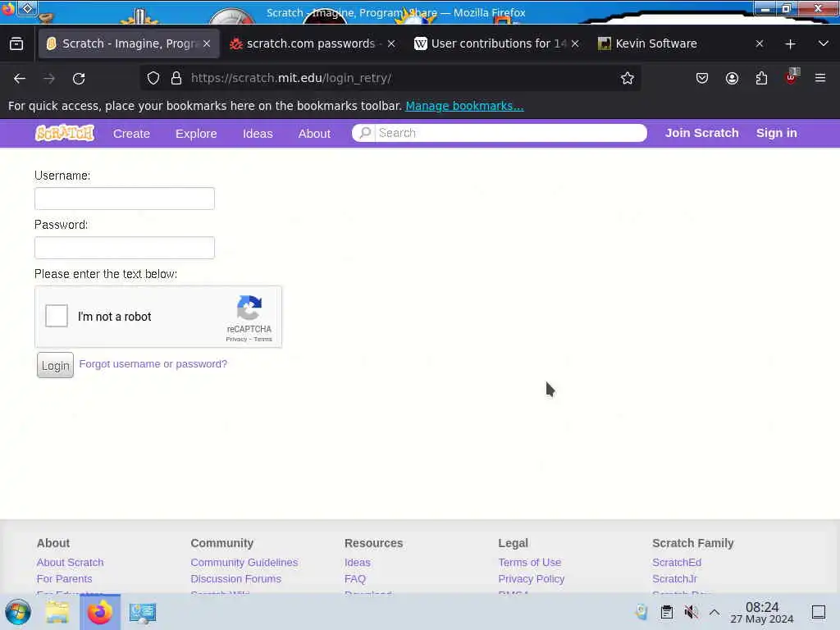Open reCAPTCHA Privacy link

point(236,339)
